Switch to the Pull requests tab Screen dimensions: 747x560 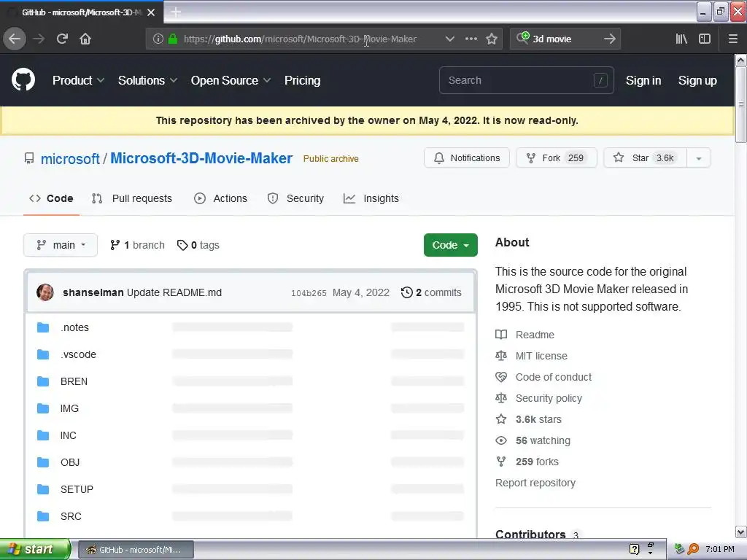click(x=132, y=198)
